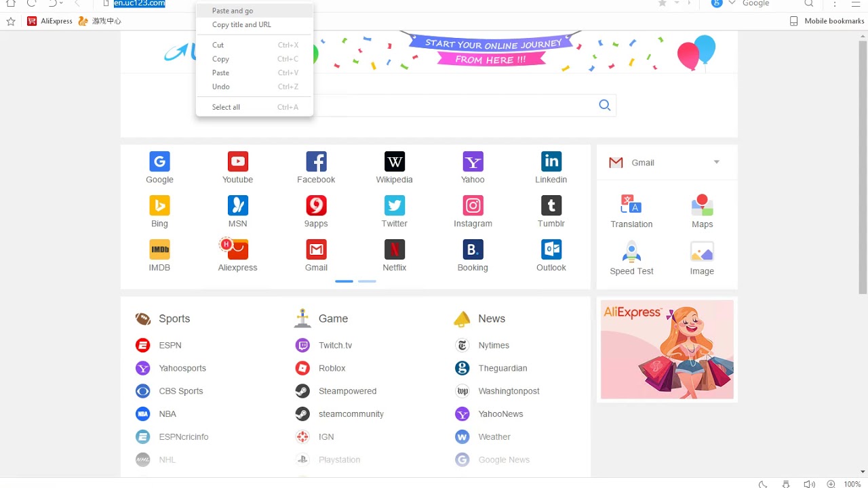The width and height of the screenshot is (868, 488).
Task: Click the magnifier search icon in page search box
Action: point(605,105)
